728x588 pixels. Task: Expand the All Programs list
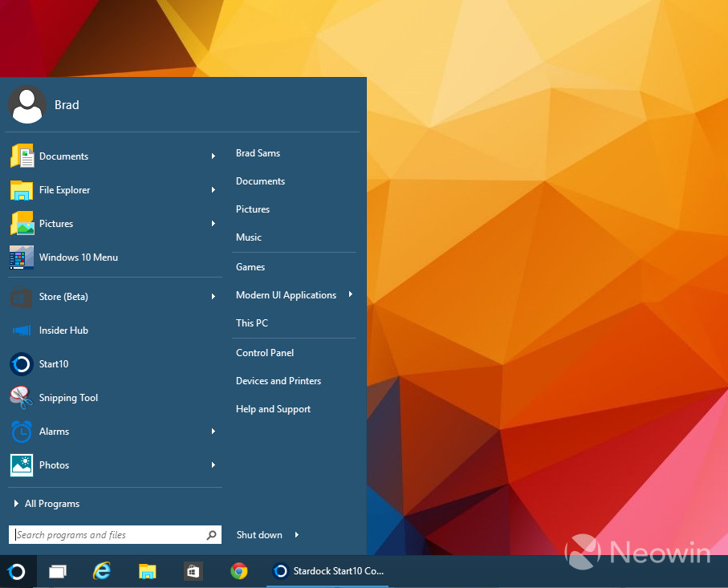pos(47,504)
